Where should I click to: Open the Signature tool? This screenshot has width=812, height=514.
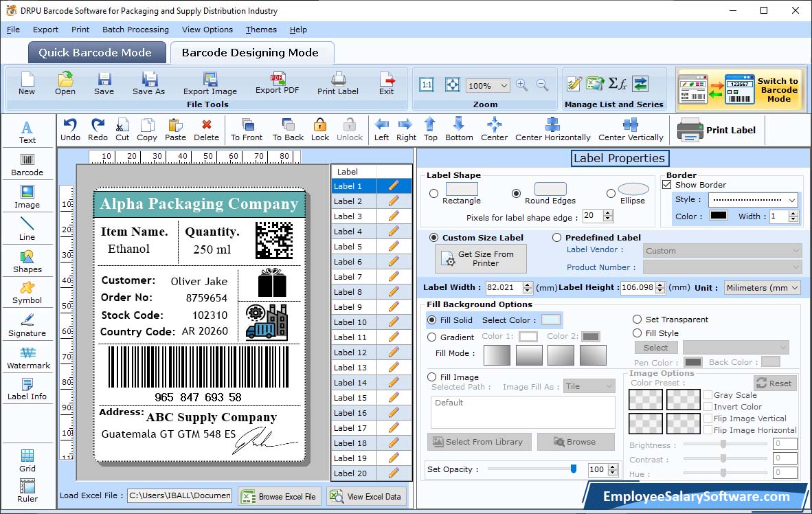tap(27, 326)
